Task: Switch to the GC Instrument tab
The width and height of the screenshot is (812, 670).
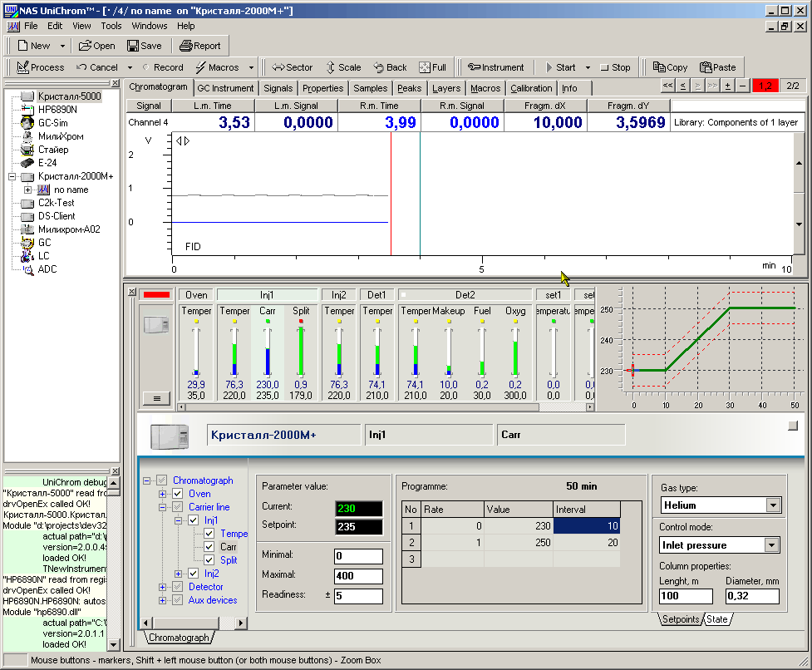Action: pyautogui.click(x=225, y=89)
